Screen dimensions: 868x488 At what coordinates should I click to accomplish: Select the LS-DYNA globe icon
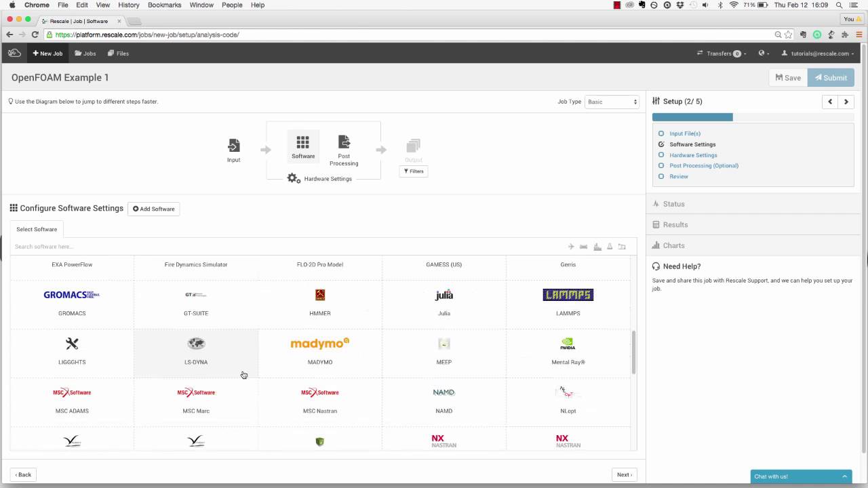click(196, 344)
